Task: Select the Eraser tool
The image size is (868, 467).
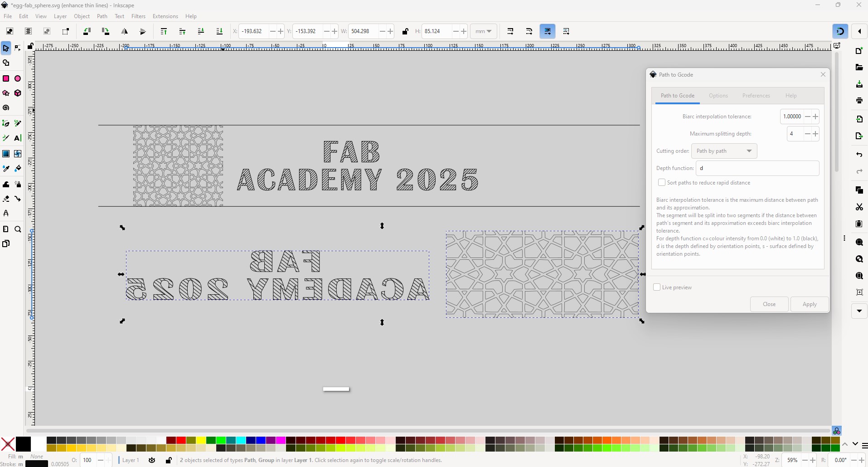Action: coord(6,199)
